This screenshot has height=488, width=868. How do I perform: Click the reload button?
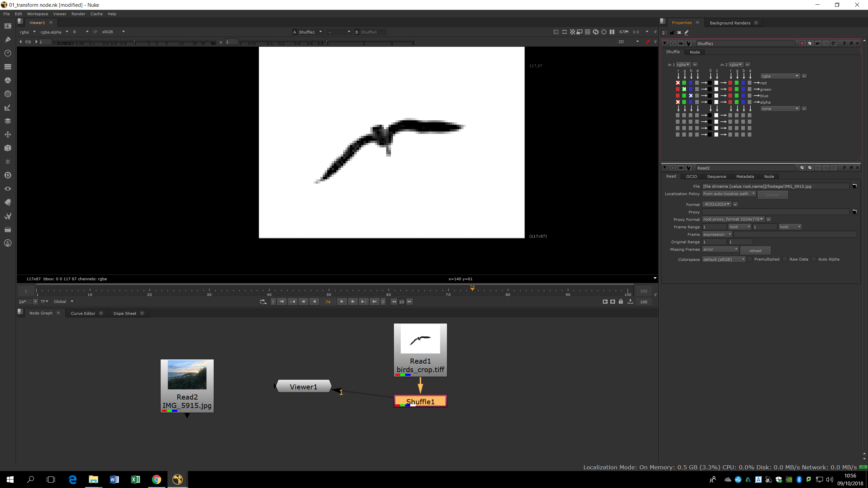pyautogui.click(x=755, y=250)
